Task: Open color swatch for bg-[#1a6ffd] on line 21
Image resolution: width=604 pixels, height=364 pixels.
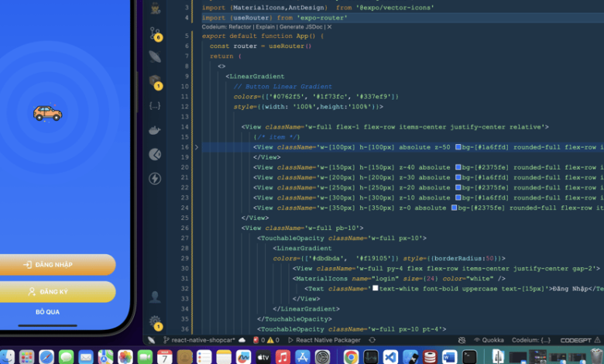Action: [x=458, y=177]
